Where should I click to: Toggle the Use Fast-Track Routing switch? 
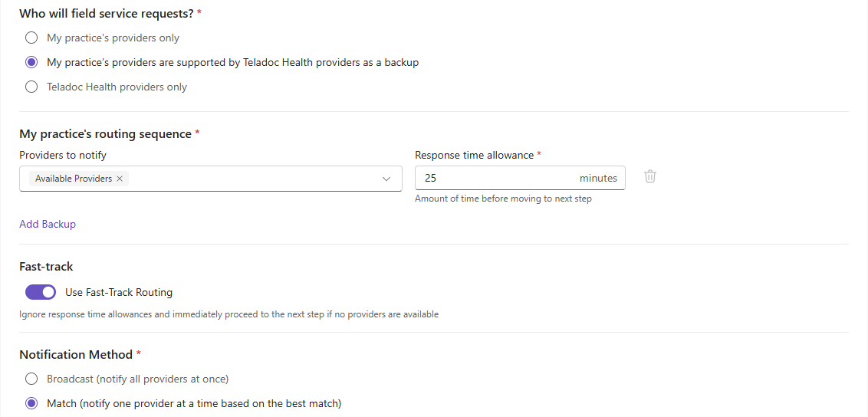[41, 292]
